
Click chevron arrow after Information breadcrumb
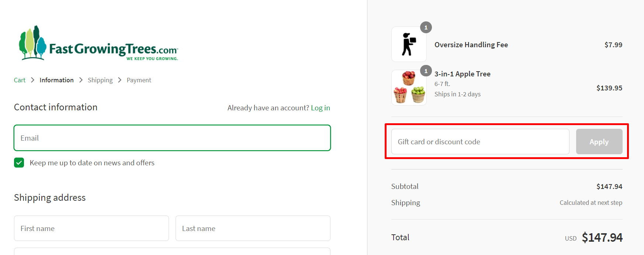point(81,80)
